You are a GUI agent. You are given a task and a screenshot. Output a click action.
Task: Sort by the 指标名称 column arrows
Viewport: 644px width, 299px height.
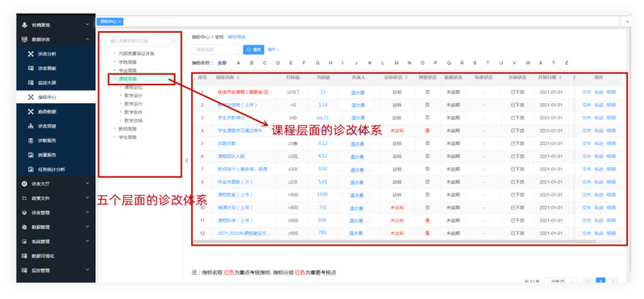239,77
